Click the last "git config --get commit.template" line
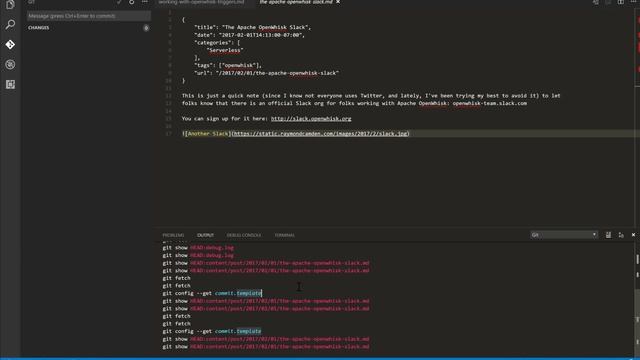The width and height of the screenshot is (640, 360). point(212,331)
